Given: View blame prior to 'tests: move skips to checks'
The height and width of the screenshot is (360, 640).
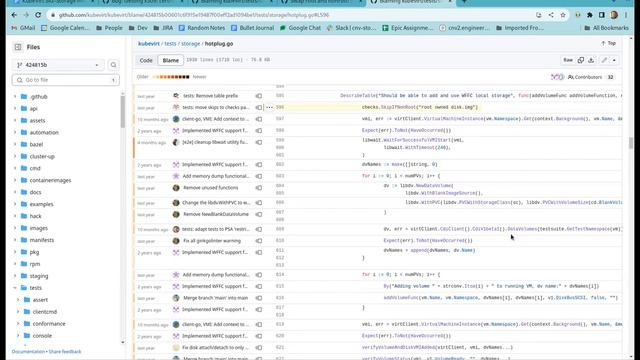Looking at the screenshot, I should click(x=259, y=107).
